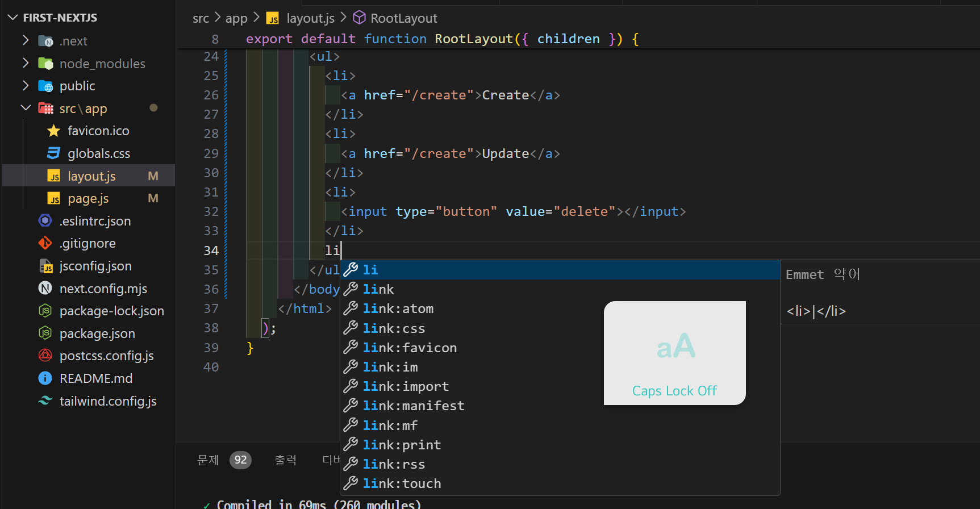The height and width of the screenshot is (509, 980).
Task: Click the layout.js breadcrumb segment
Action: coord(310,18)
